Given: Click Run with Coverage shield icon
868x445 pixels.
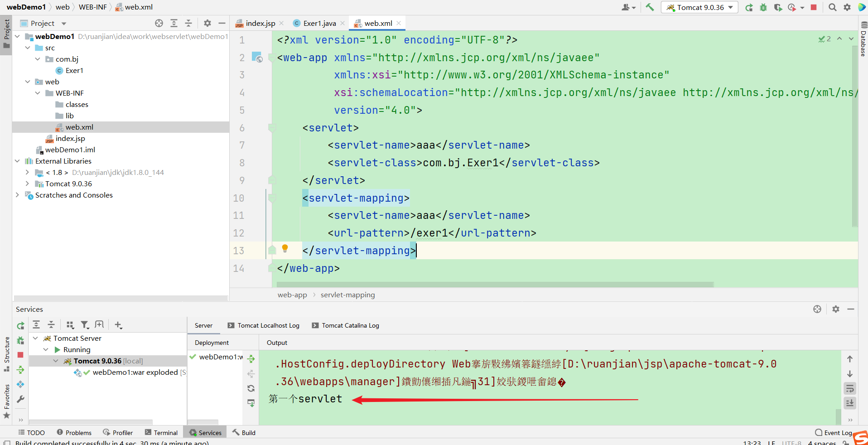Looking at the screenshot, I should (778, 7).
